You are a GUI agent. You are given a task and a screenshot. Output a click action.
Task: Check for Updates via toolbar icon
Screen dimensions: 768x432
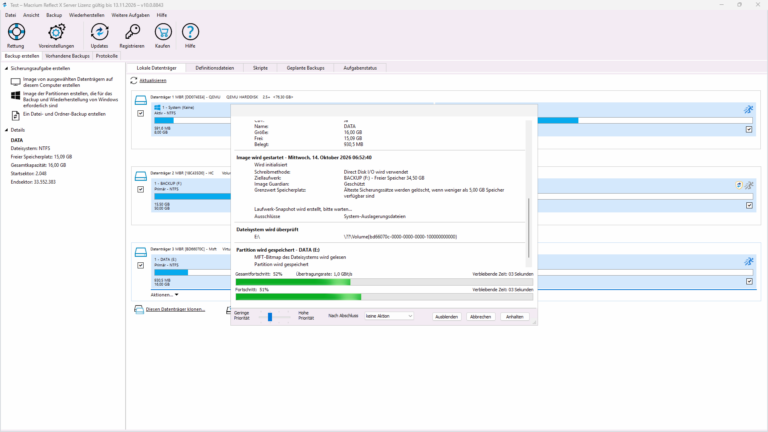99,32
